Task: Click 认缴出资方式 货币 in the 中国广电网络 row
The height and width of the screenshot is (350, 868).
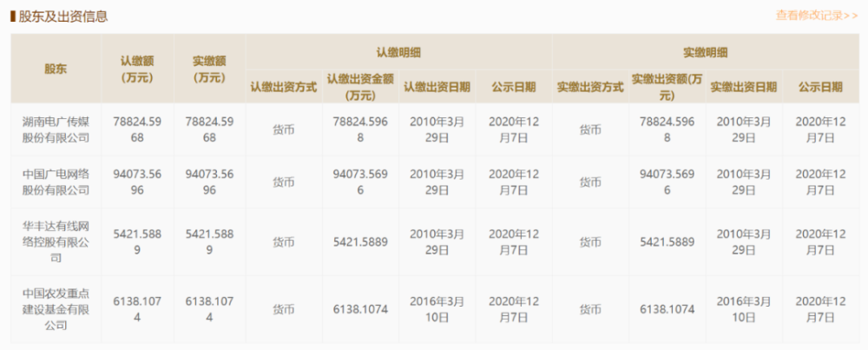Action: 284,182
